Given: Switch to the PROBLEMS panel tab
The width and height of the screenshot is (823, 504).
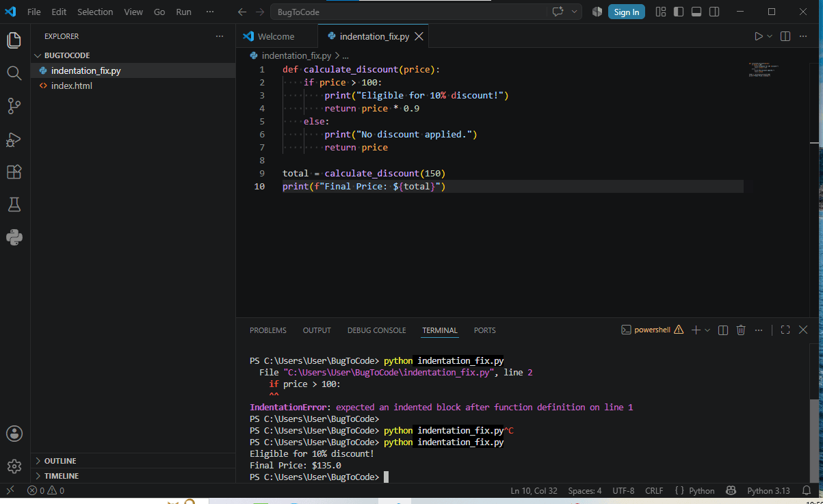Looking at the screenshot, I should [268, 330].
